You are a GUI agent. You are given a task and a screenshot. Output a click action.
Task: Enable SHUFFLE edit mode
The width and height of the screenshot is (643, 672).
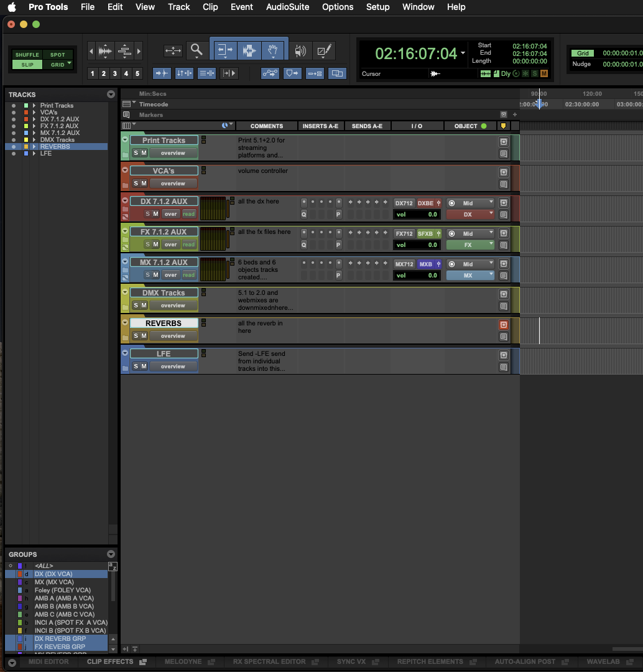pyautogui.click(x=27, y=55)
